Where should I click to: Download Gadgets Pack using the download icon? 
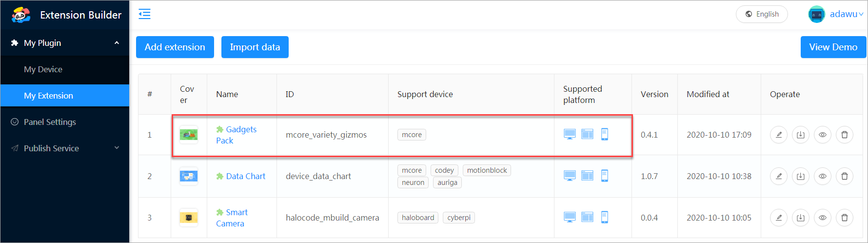[x=801, y=135]
